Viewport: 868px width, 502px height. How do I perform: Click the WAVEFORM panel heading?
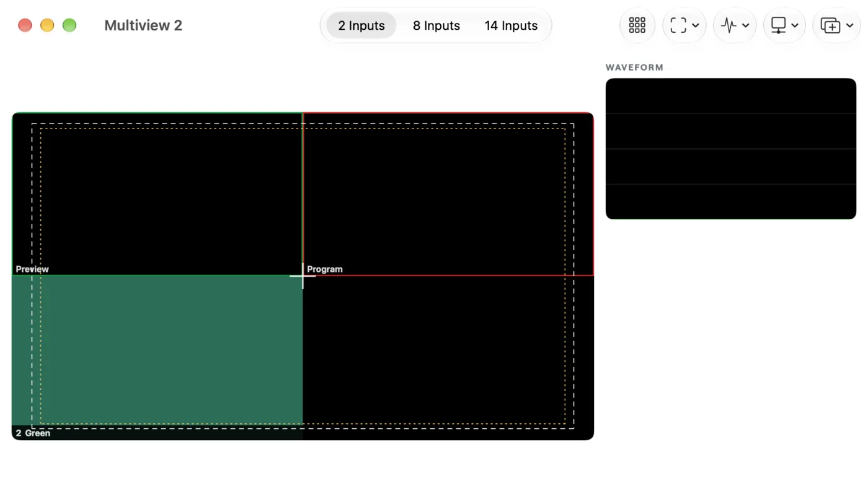[x=634, y=68]
